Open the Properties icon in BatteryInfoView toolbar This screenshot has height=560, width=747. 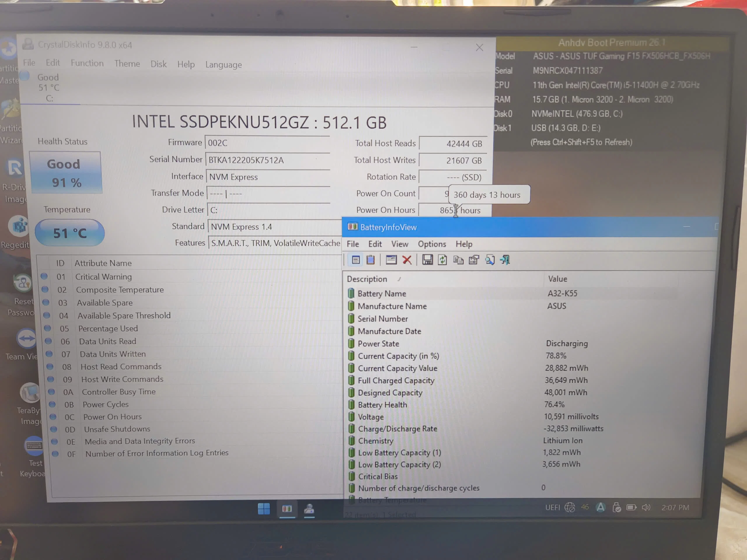474,260
